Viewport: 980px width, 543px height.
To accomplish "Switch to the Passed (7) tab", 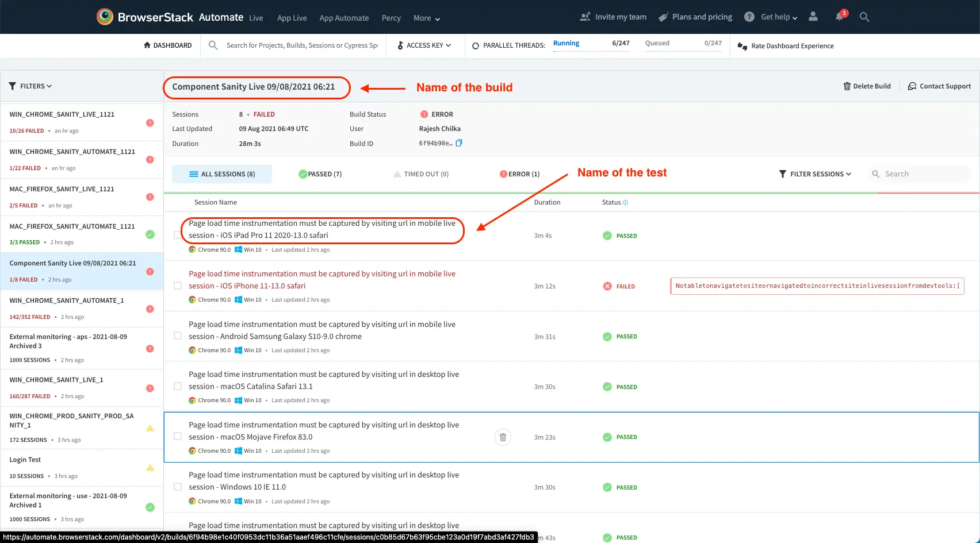I will tap(320, 174).
